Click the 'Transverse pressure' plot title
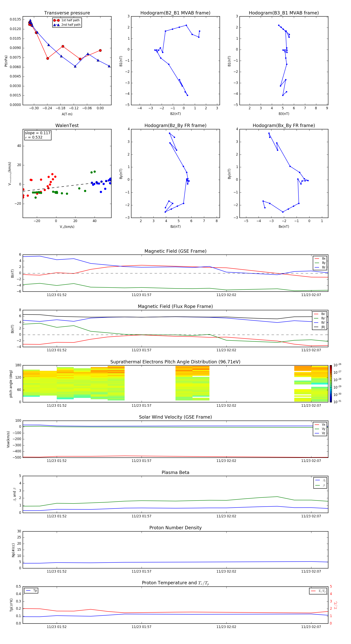Viewport: 351px width, 644px height. point(67,13)
